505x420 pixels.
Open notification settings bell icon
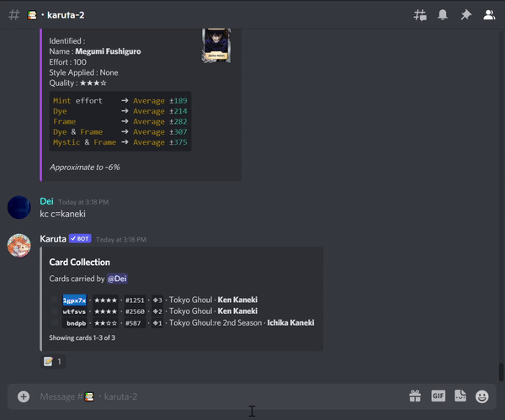pos(443,15)
